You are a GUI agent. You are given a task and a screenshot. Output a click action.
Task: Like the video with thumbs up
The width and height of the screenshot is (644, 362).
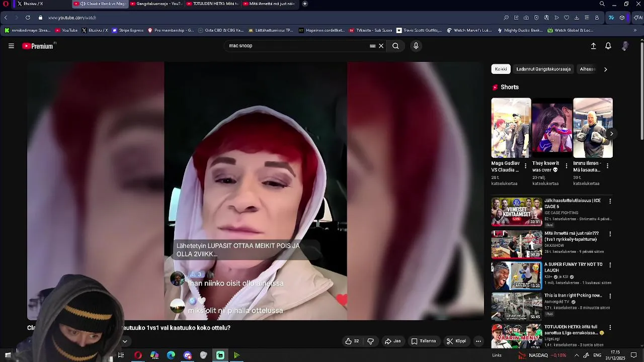click(352, 341)
